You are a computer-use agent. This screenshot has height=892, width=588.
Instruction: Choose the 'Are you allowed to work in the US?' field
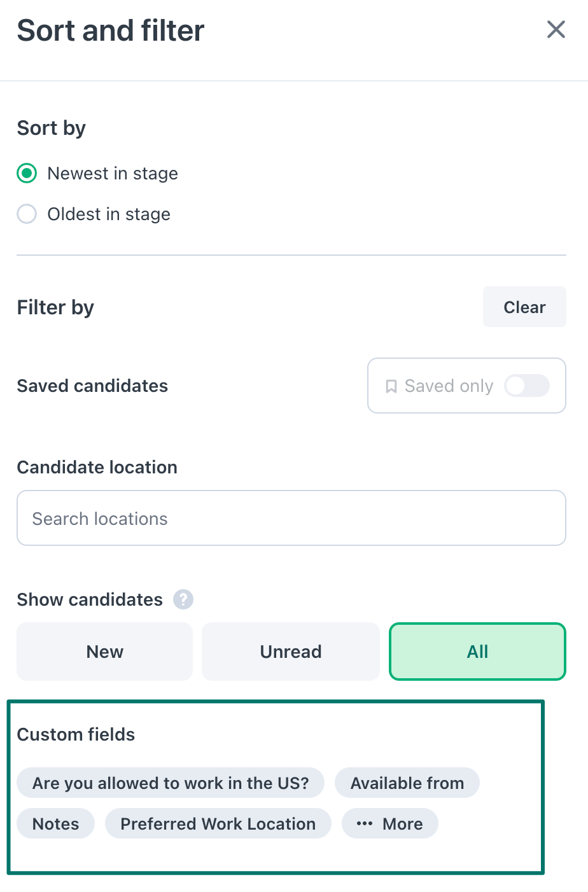coord(171,783)
